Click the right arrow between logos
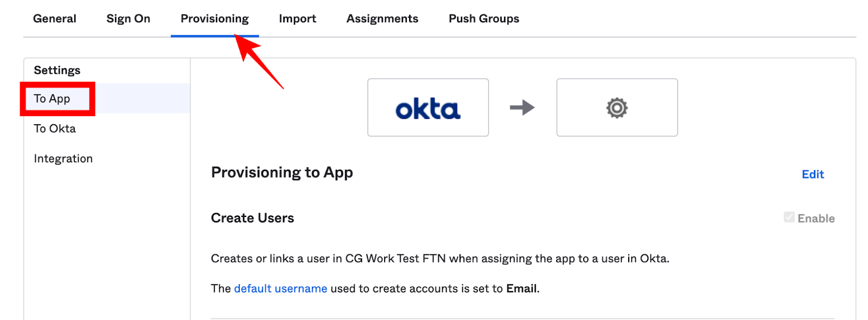 (522, 107)
